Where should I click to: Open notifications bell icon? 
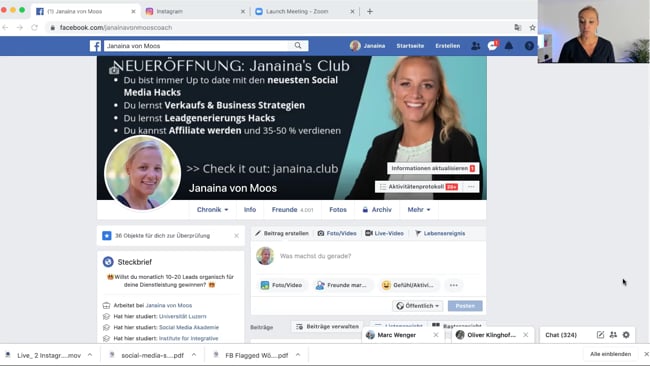[x=509, y=46]
